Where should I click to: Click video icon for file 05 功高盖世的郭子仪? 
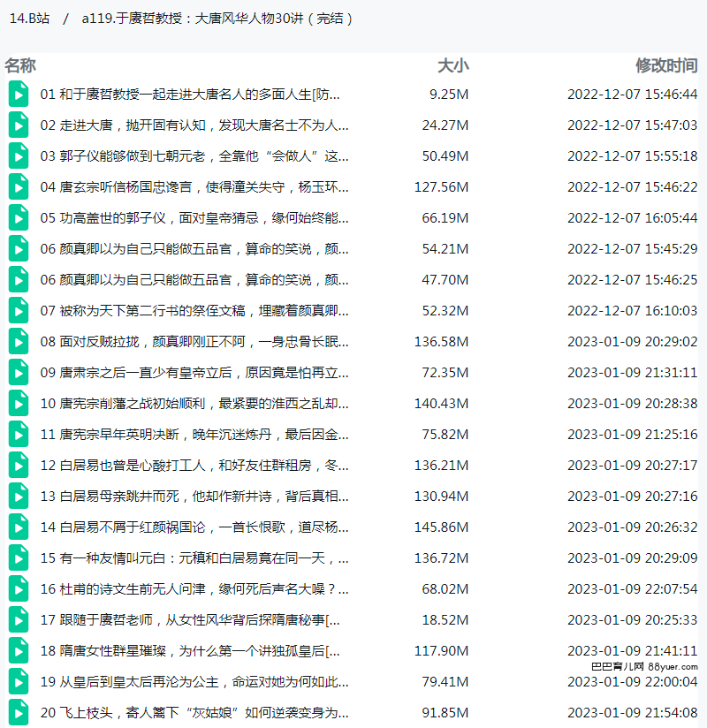coord(19,217)
